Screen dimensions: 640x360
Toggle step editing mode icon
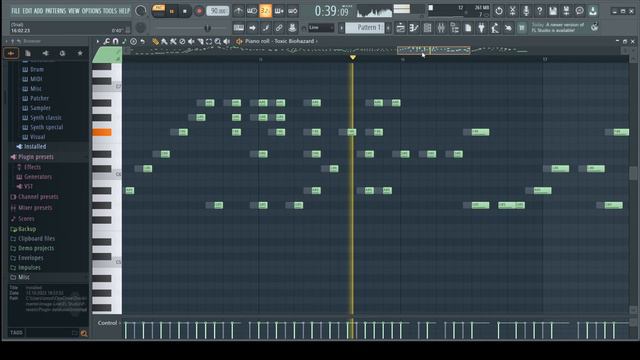(266, 28)
